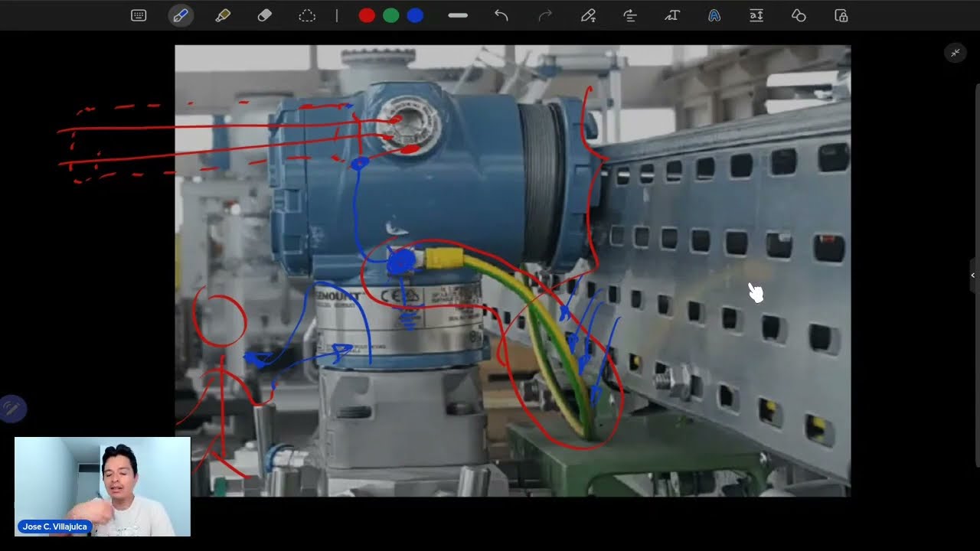Pick the red ink color
This screenshot has height=551, width=980.
tap(367, 15)
